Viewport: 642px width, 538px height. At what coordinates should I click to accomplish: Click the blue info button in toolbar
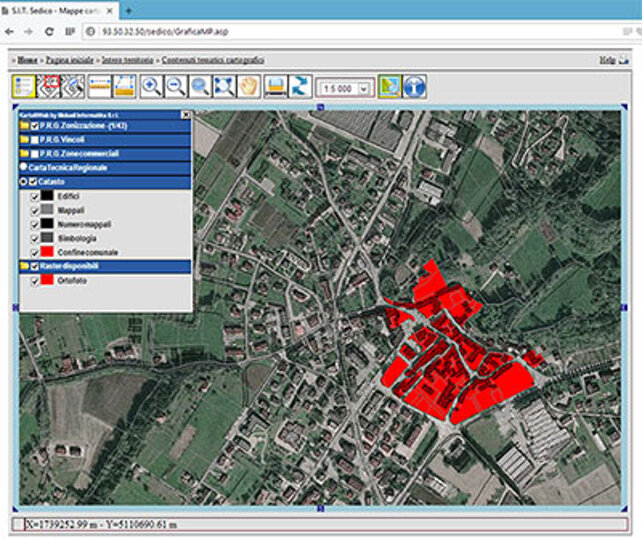coord(414,87)
